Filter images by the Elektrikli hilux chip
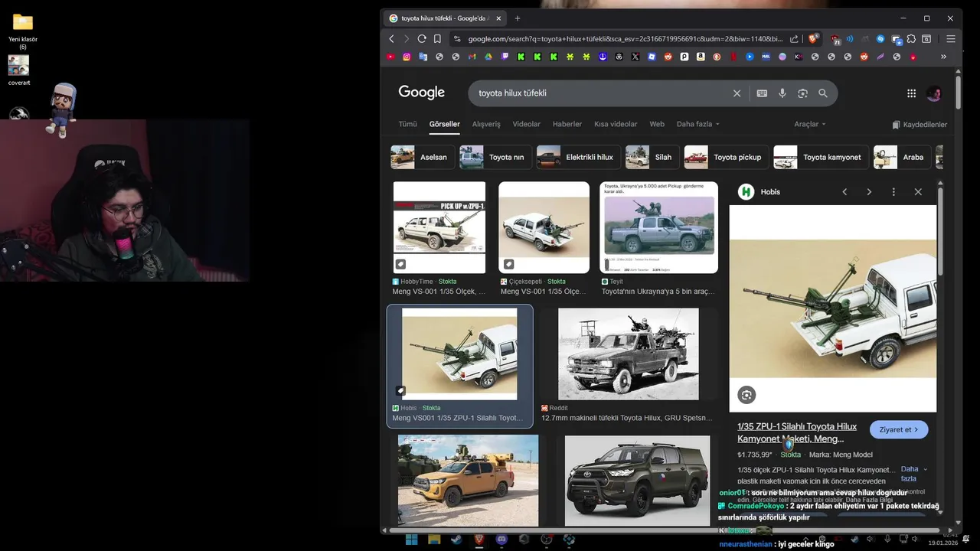980x551 pixels. pos(578,157)
